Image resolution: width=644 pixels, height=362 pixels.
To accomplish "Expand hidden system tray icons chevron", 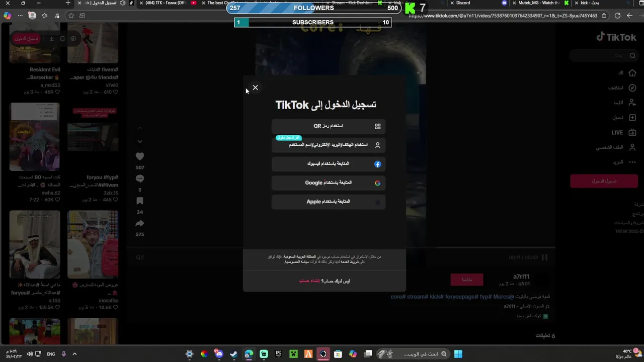I will (74, 354).
